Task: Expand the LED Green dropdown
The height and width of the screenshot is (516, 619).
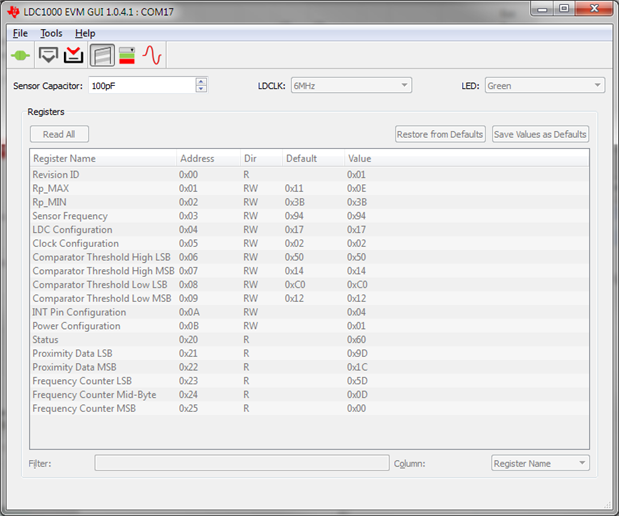Action: pyautogui.click(x=544, y=86)
